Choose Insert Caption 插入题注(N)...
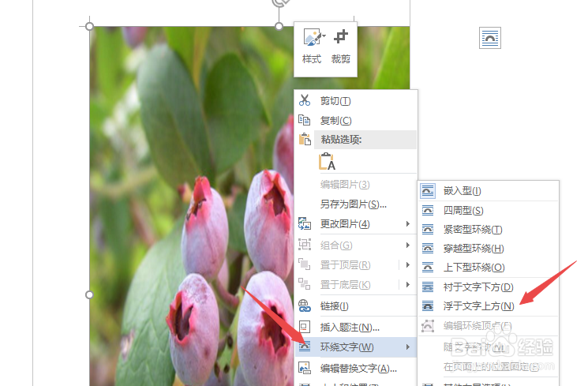The height and width of the screenshot is (386, 588). click(x=356, y=327)
